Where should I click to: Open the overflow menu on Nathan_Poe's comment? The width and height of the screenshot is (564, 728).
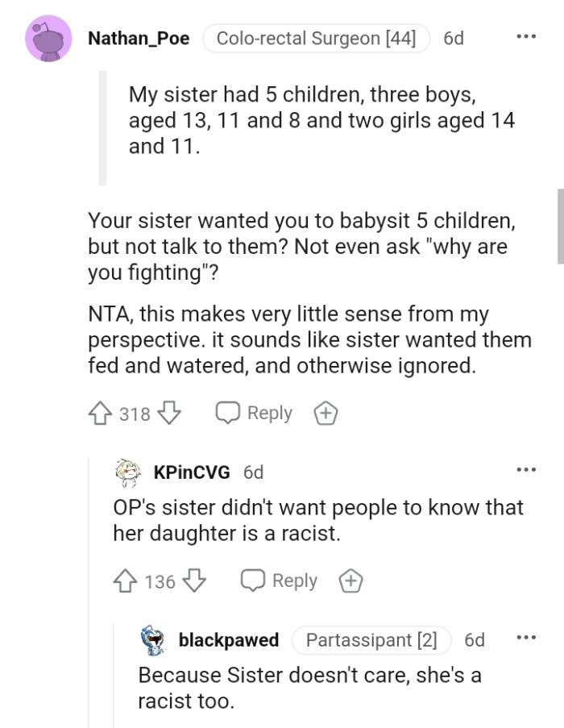[527, 35]
